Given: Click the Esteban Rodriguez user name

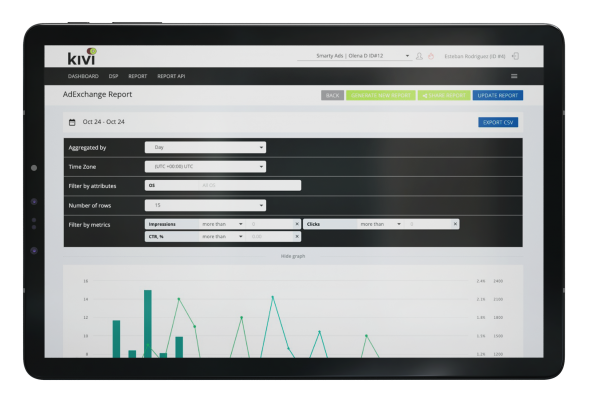Looking at the screenshot, I should (475, 56).
